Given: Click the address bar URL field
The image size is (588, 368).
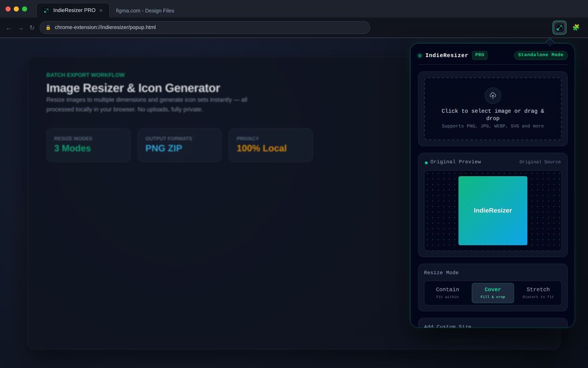Looking at the screenshot, I should point(205,28).
